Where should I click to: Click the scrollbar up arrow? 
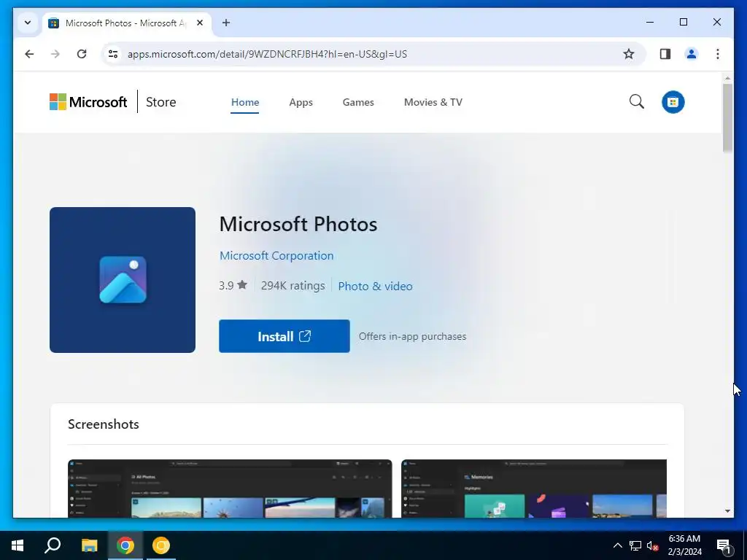tap(727, 77)
